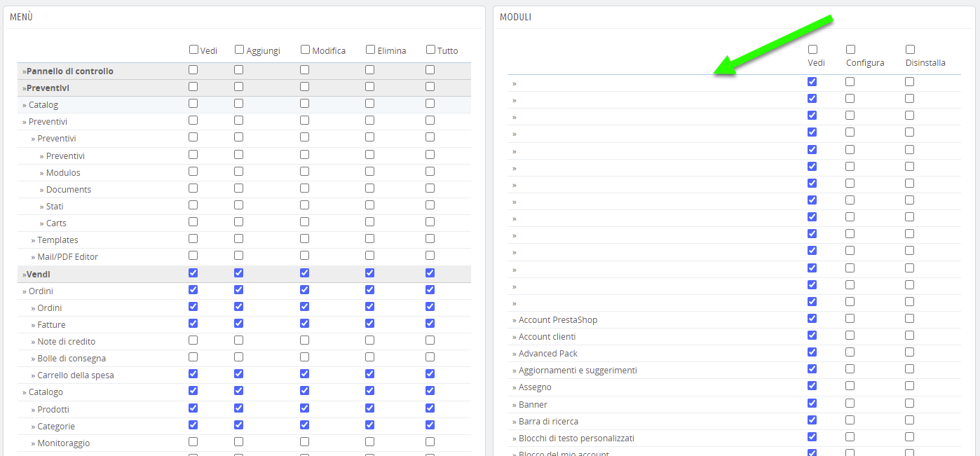Image resolution: width=980 pixels, height=456 pixels.
Task: Enable Configura for Banner module
Action: click(x=850, y=403)
